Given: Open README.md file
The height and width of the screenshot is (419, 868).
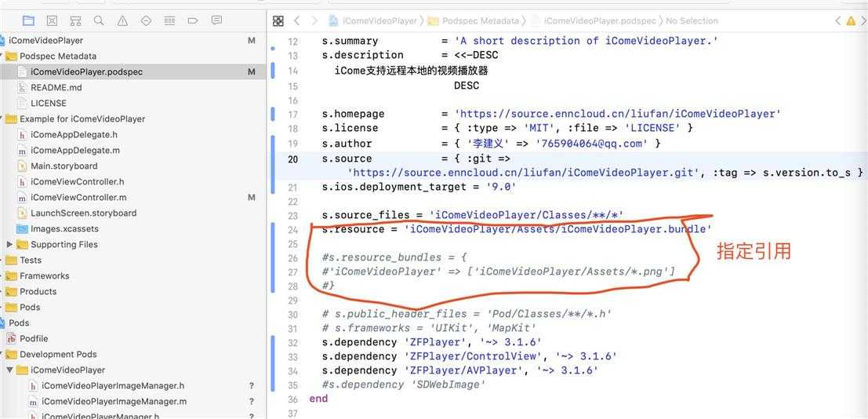Looking at the screenshot, I should click(56, 88).
